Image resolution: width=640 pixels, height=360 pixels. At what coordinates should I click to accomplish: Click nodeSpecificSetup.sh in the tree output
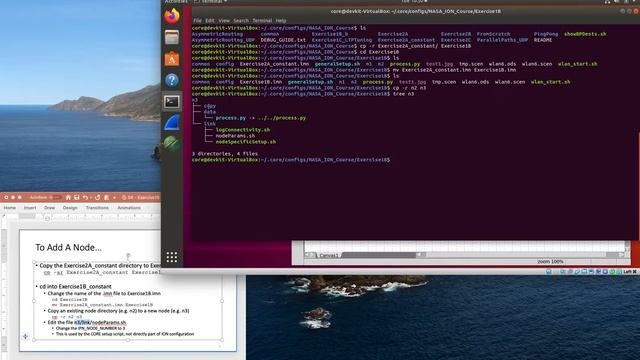[x=246, y=142]
